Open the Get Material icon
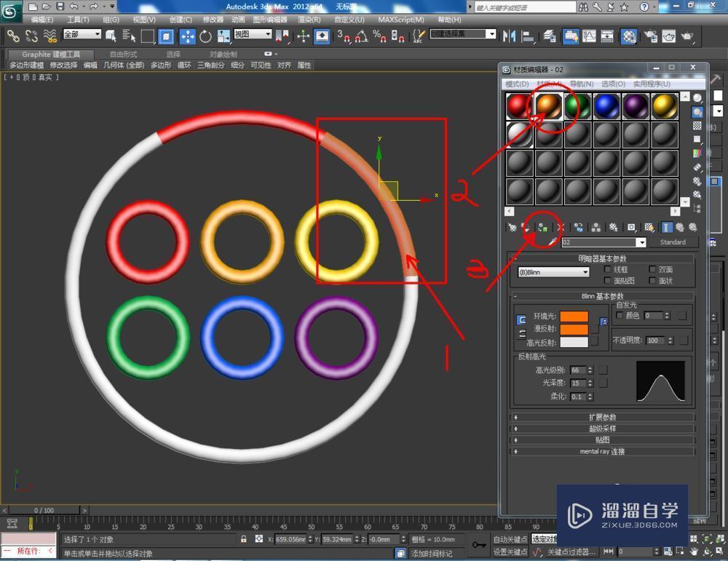 510,227
